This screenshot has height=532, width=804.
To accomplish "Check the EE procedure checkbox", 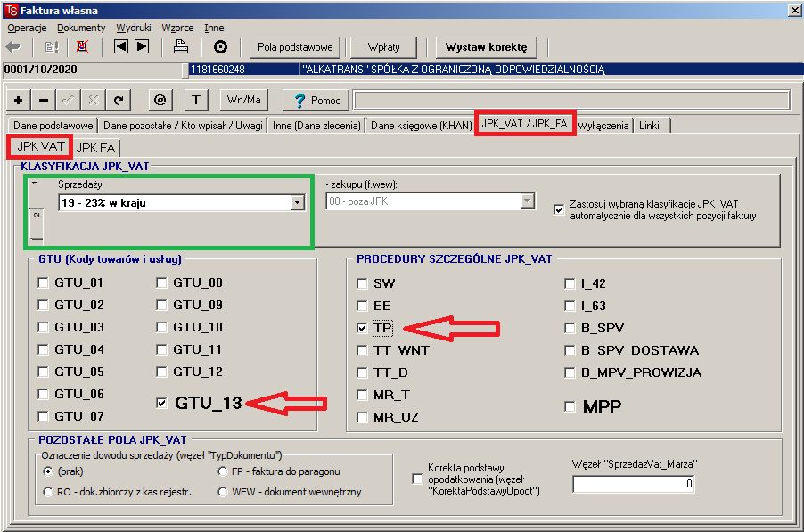I will click(362, 306).
